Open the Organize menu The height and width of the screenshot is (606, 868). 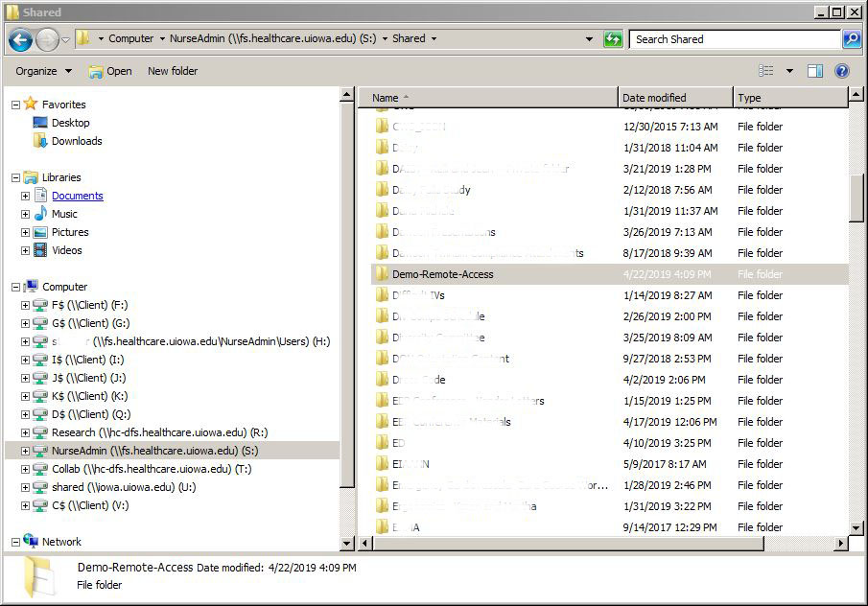click(43, 71)
